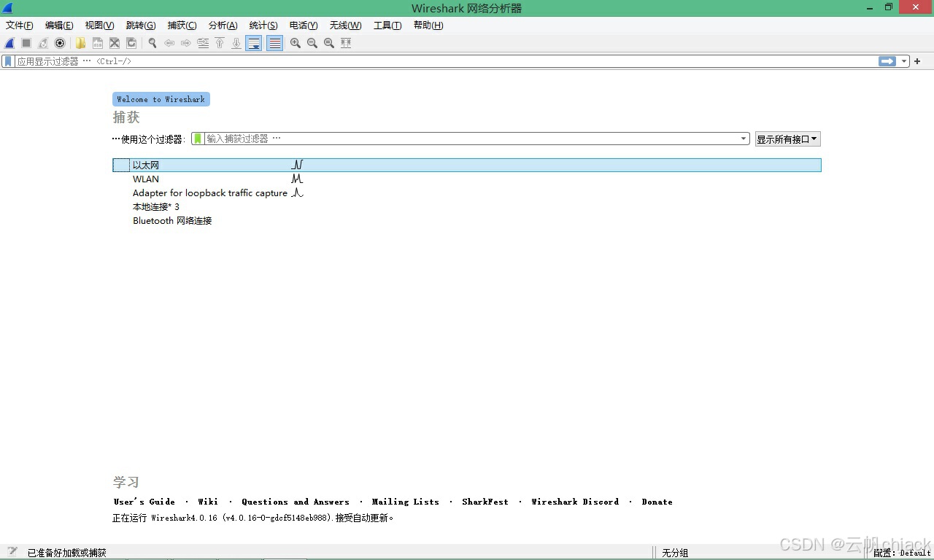
Task: Click the resize columns icon
Action: pos(346,43)
